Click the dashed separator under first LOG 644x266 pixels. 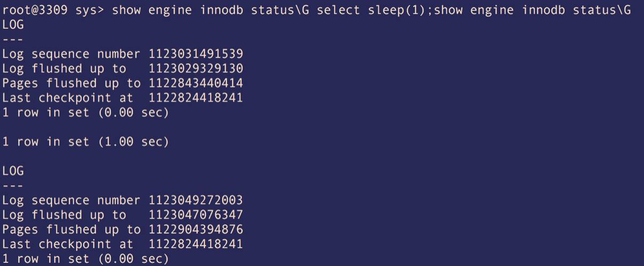(13, 40)
